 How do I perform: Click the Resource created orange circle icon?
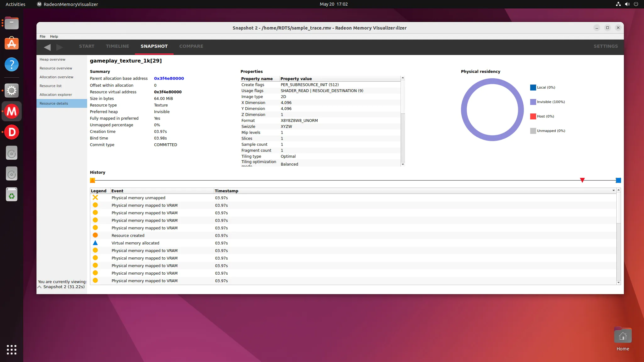[x=95, y=235]
